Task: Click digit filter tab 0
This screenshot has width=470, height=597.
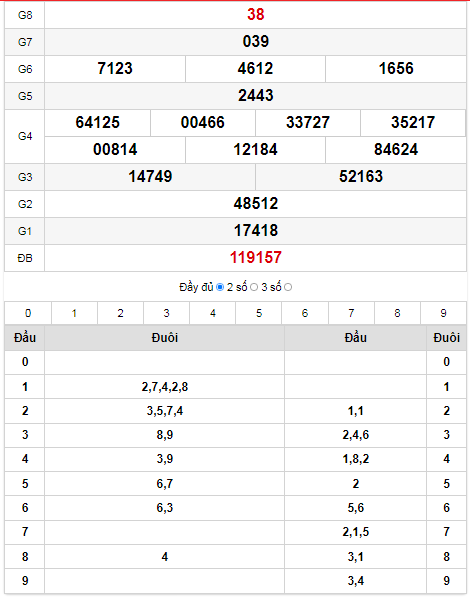Action: point(28,313)
